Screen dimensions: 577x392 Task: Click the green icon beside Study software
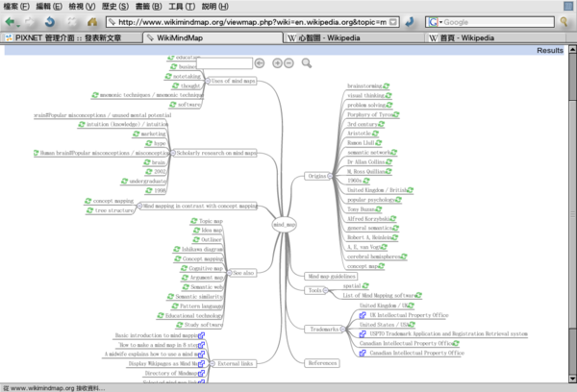click(180, 325)
